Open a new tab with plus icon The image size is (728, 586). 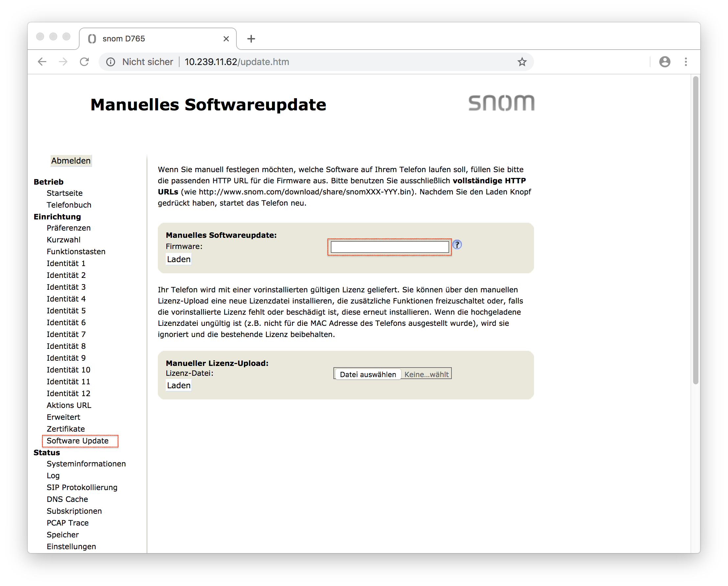click(x=251, y=39)
